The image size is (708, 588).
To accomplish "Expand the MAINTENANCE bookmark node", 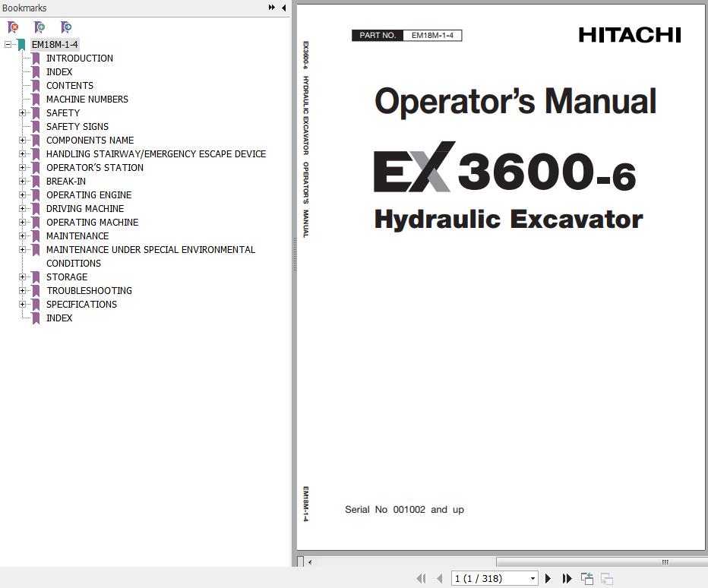I will (x=23, y=236).
